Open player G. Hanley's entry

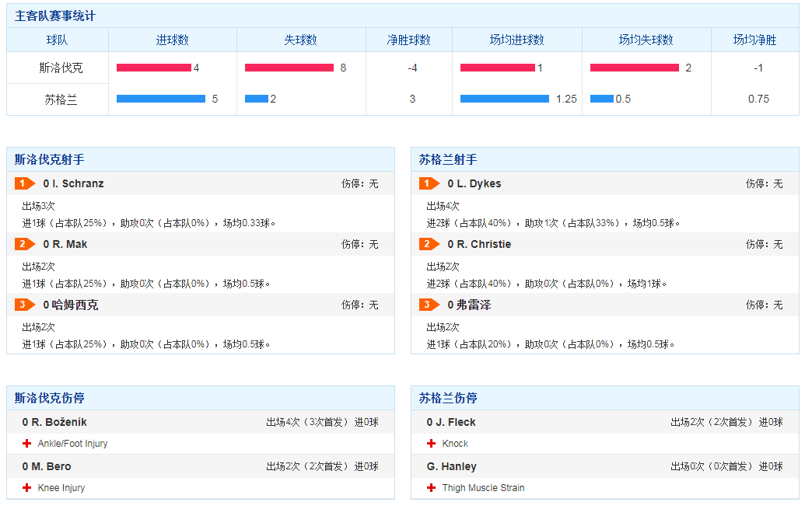(x=451, y=466)
